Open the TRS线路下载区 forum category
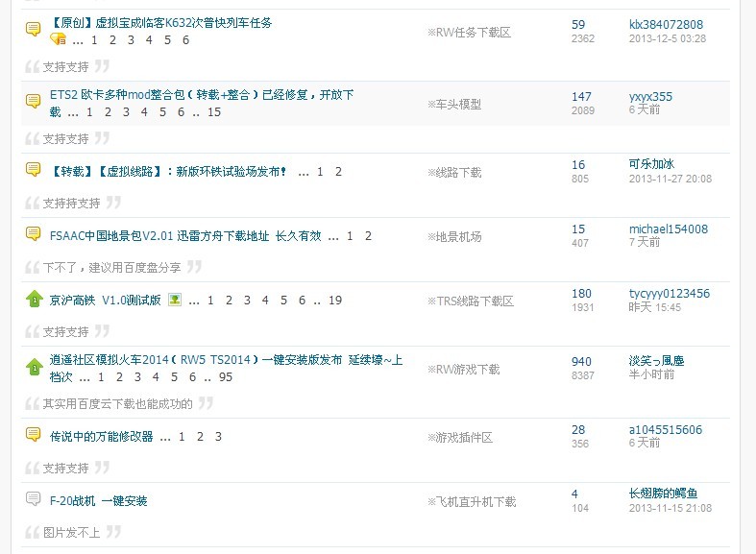Screen dimensions: 756x554 pyautogui.click(x=475, y=301)
